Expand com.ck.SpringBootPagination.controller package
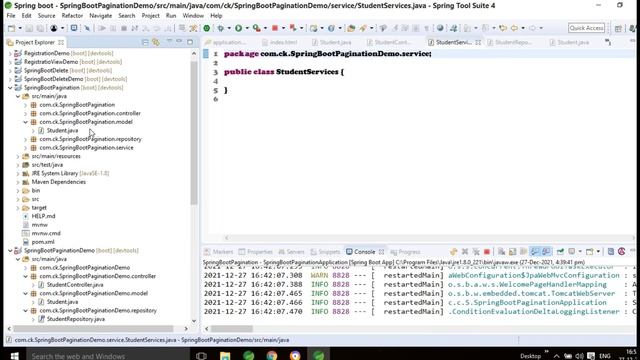 point(26,113)
